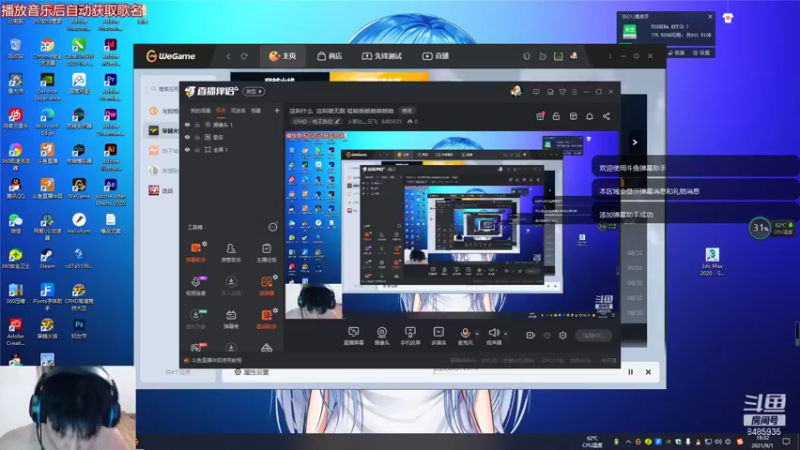800x450 pixels.
Task: Click 修改 to edit stream title
Action: pos(407,111)
